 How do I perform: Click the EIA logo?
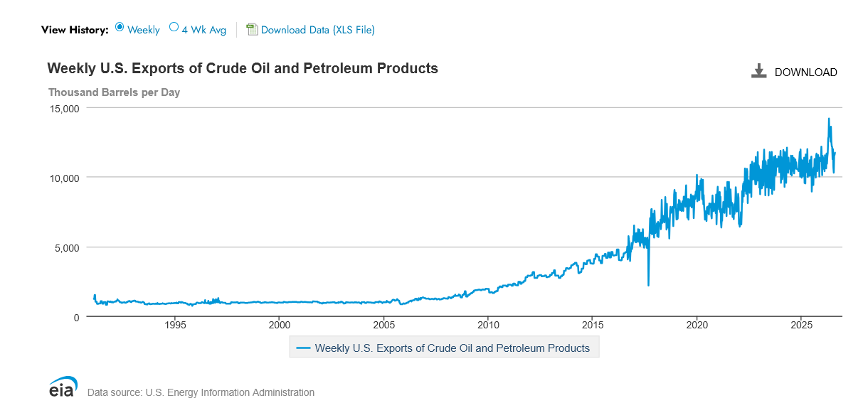pos(62,387)
